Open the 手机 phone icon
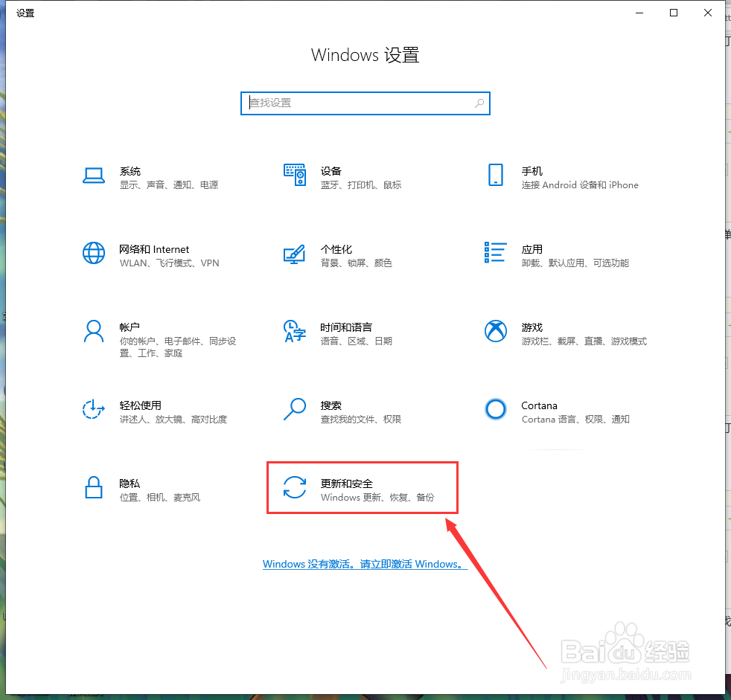This screenshot has width=731, height=700. pyautogui.click(x=496, y=175)
